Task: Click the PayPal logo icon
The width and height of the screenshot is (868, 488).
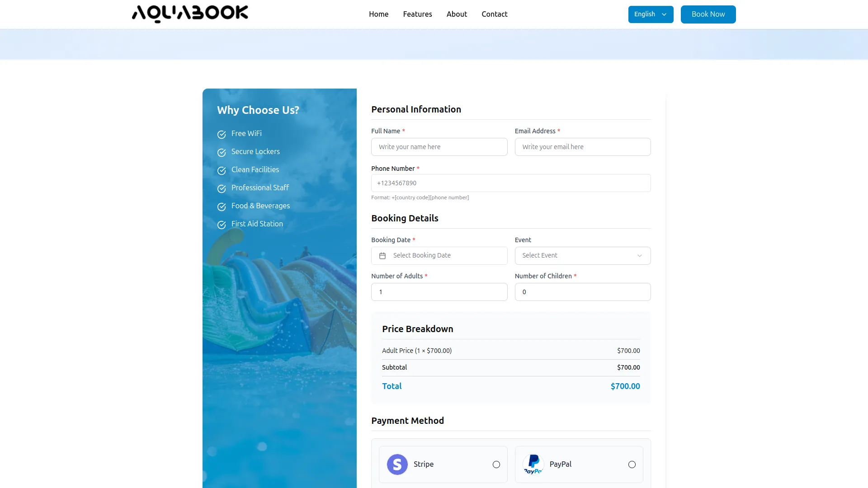Action: click(x=533, y=465)
